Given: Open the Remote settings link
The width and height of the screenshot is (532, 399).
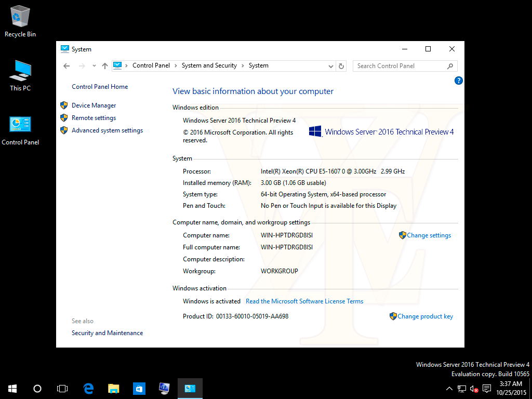Looking at the screenshot, I should [94, 118].
